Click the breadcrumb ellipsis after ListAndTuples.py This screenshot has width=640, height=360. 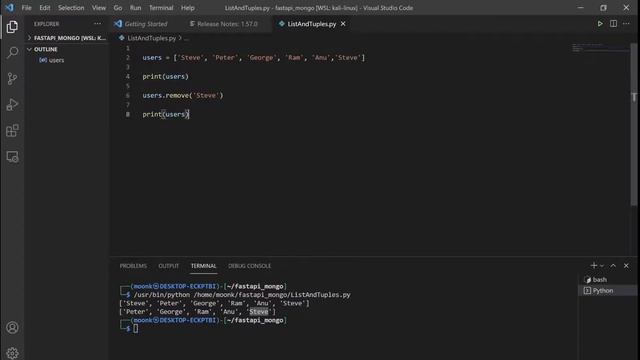187,38
